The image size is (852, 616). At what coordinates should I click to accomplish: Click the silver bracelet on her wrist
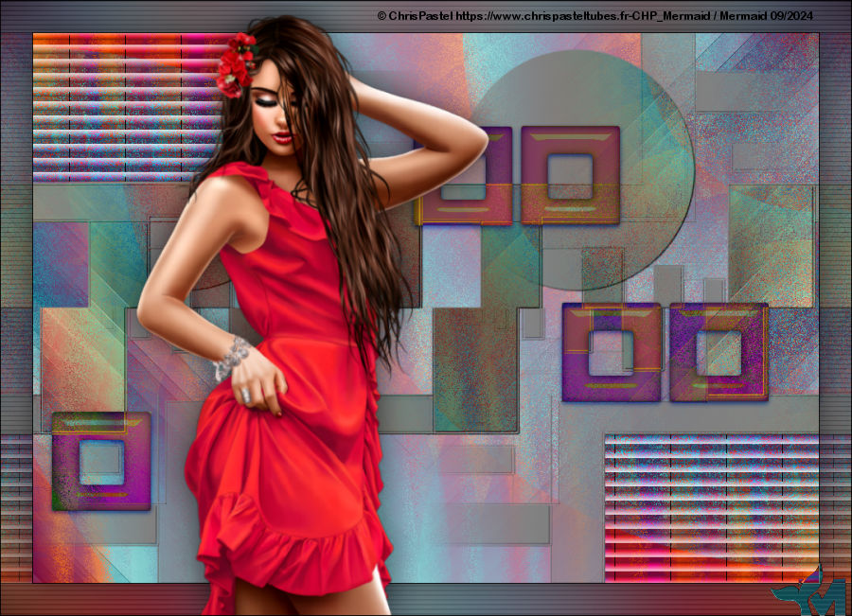(x=231, y=359)
